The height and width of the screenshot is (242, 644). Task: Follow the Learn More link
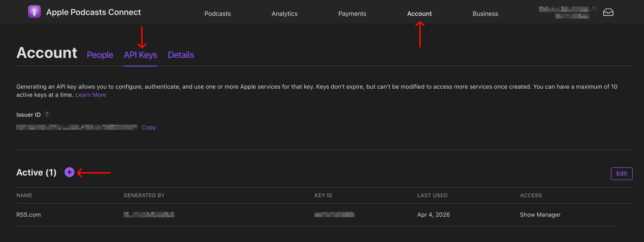coord(91,95)
